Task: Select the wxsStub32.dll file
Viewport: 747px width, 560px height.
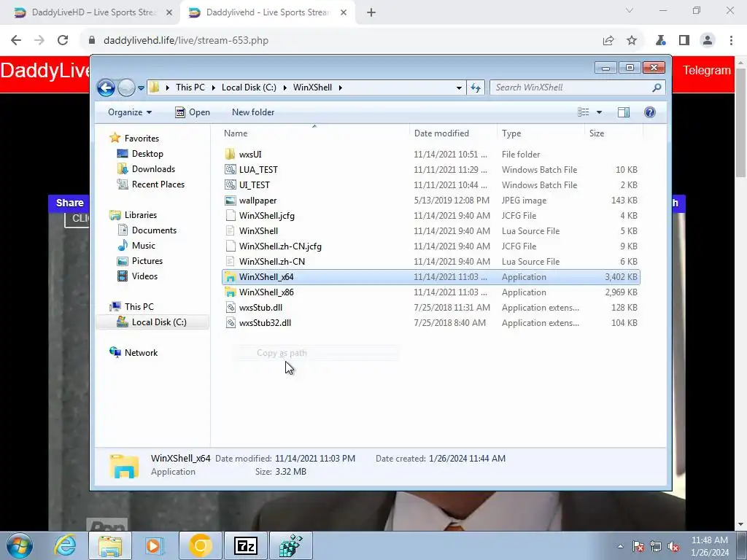Action: (430, 323)
